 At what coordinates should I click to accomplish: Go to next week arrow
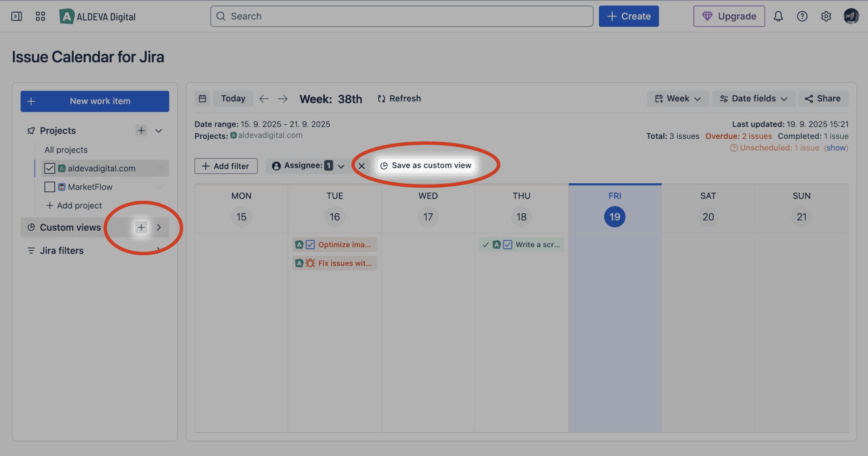tap(283, 99)
